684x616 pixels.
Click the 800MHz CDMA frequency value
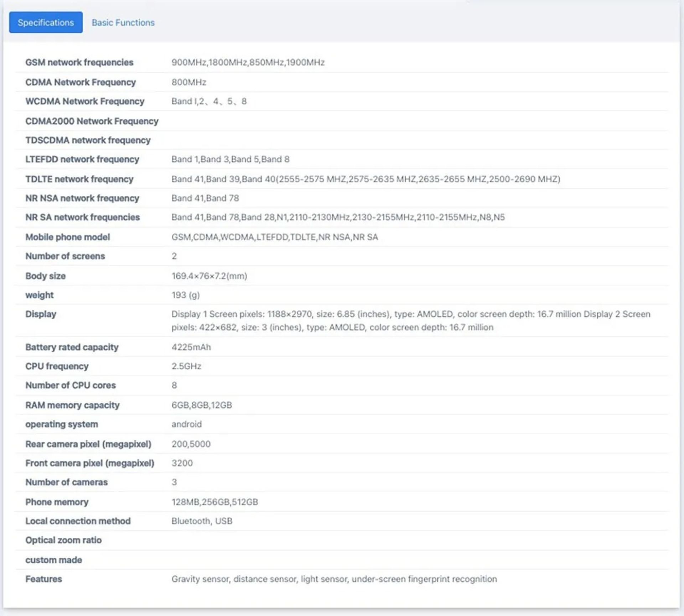tap(189, 82)
